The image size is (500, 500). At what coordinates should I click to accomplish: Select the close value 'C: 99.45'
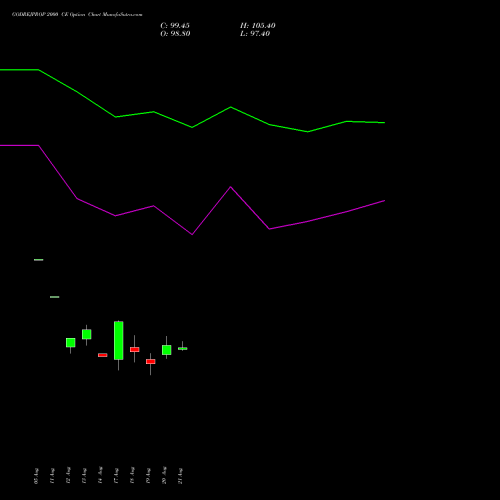175,26
